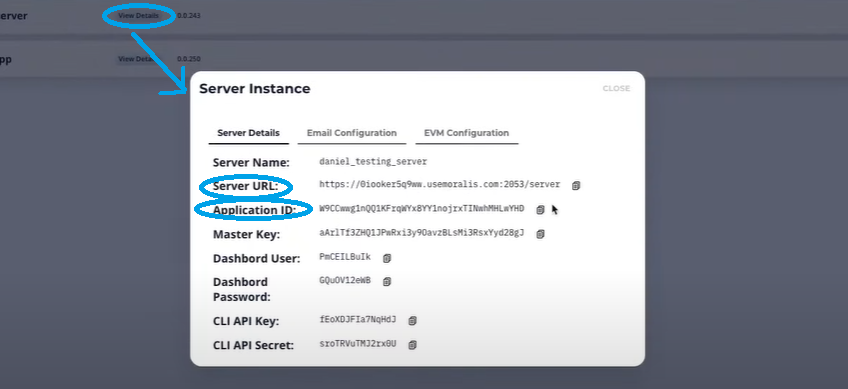The image size is (848, 389).
Task: Switch to the Server Details tab
Action: coord(248,133)
